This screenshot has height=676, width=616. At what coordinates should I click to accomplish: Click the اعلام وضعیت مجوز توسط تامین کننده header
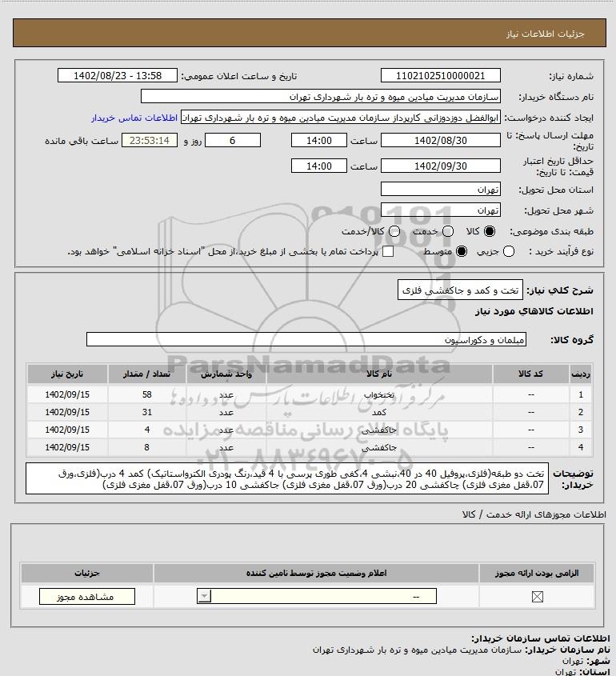pyautogui.click(x=317, y=573)
